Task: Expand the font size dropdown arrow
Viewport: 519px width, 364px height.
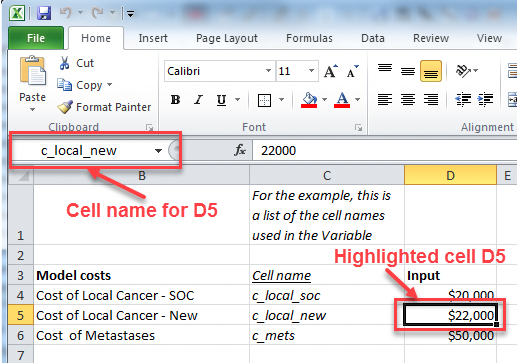Action: pyautogui.click(x=311, y=71)
